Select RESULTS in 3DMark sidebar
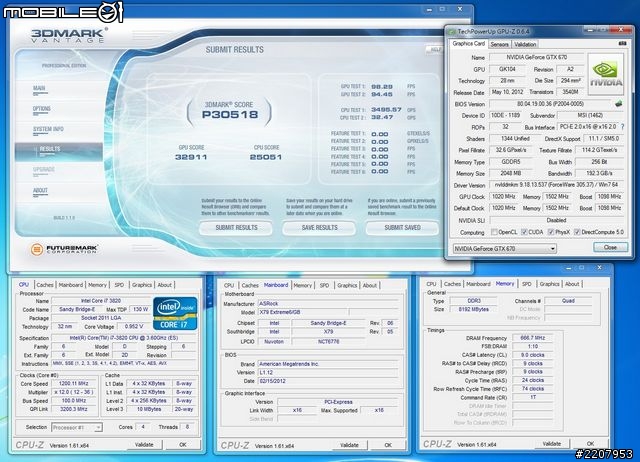Screen dimensions: 640x462 click(59, 150)
